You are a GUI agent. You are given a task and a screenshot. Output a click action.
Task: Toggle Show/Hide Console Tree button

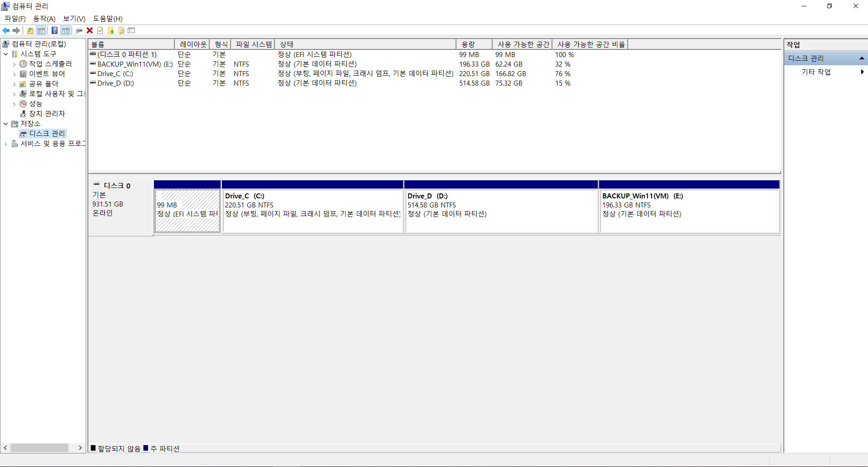pyautogui.click(x=41, y=30)
